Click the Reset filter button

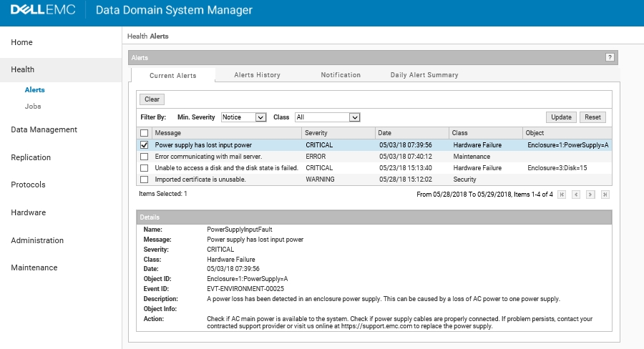[592, 117]
